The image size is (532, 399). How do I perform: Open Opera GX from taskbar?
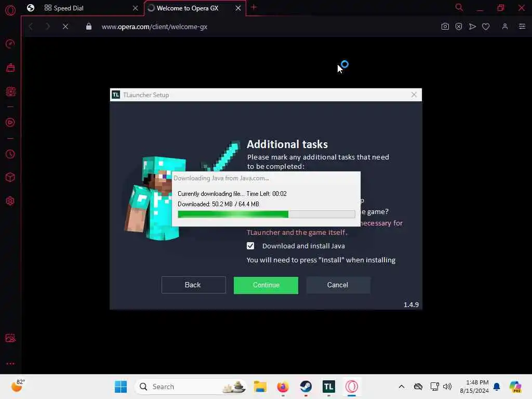pyautogui.click(x=352, y=387)
